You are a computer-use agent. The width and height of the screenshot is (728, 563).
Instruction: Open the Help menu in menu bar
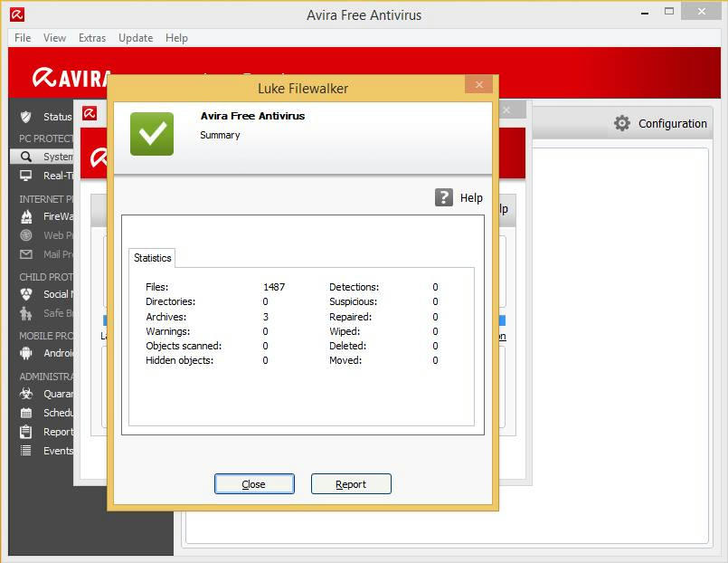pos(177,38)
